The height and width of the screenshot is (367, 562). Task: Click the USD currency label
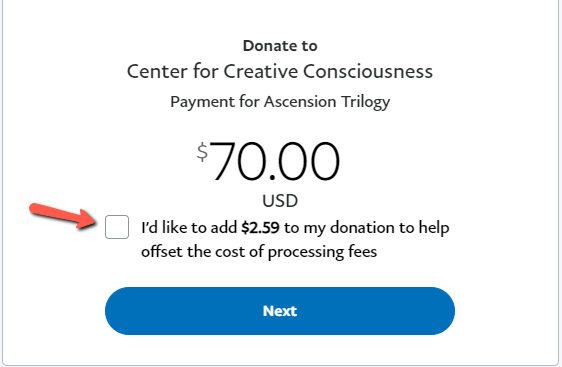(280, 201)
